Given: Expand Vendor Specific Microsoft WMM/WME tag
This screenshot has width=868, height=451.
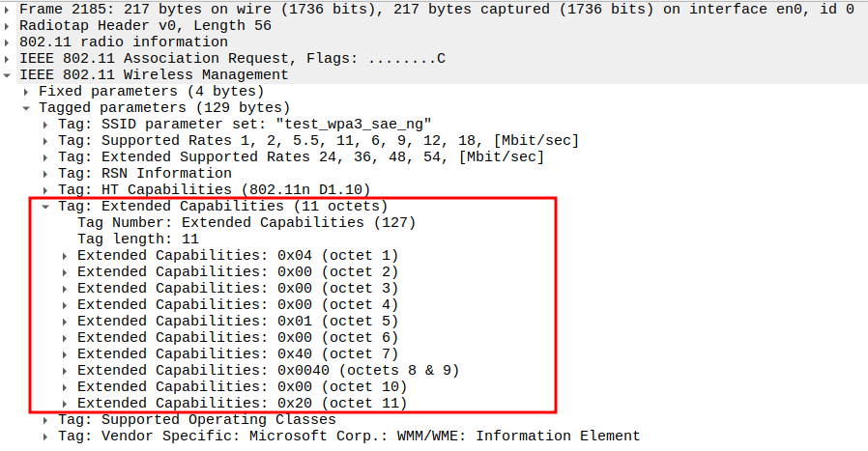Looking at the screenshot, I should 46,436.
